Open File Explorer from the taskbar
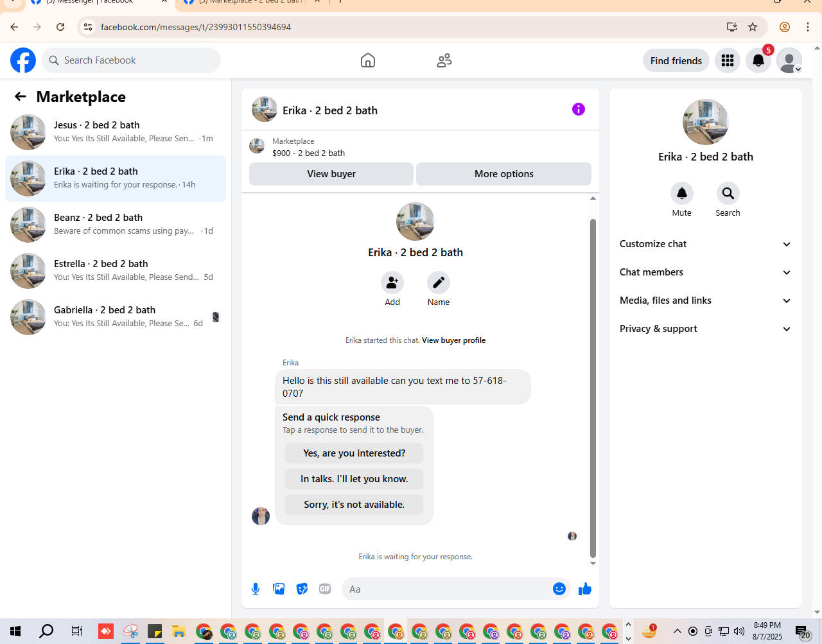Viewport: 822px width, 644px height. click(179, 631)
